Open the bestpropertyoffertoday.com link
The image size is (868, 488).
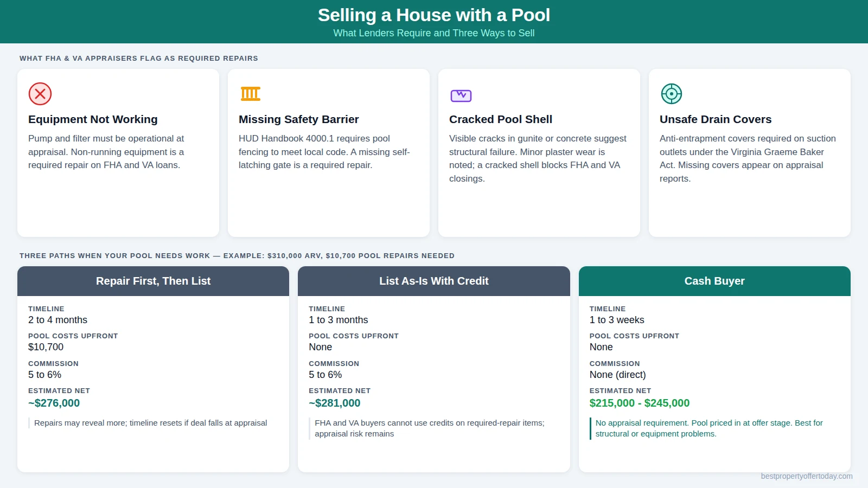point(807,476)
